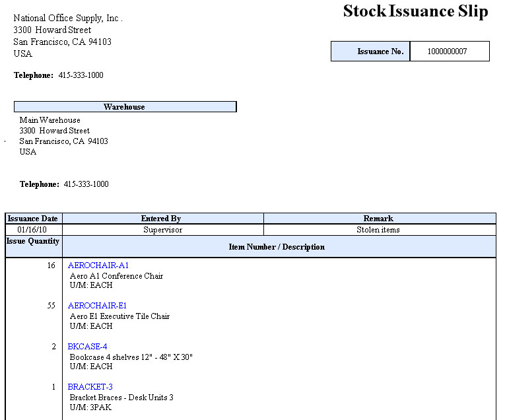Click the Entered By column header

click(162, 219)
